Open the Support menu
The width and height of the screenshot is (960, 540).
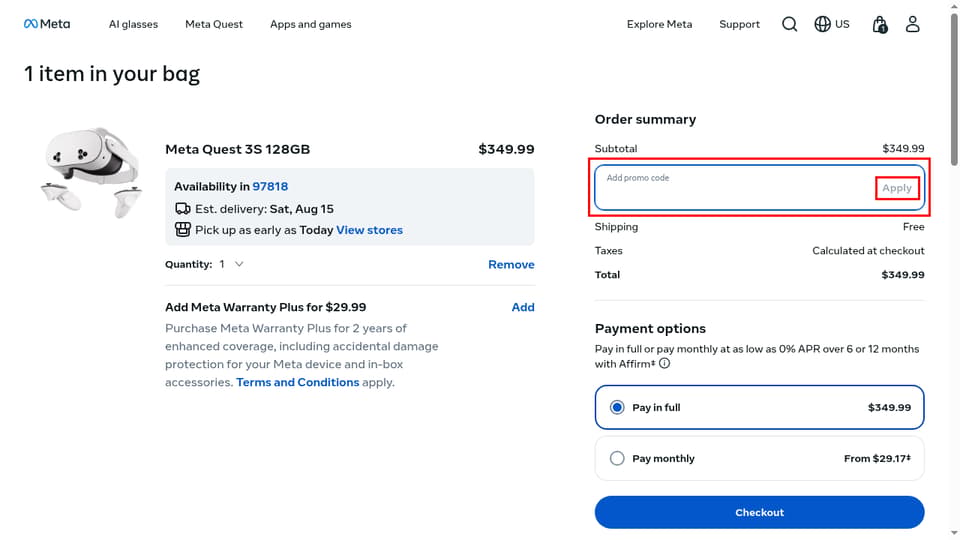coord(739,24)
